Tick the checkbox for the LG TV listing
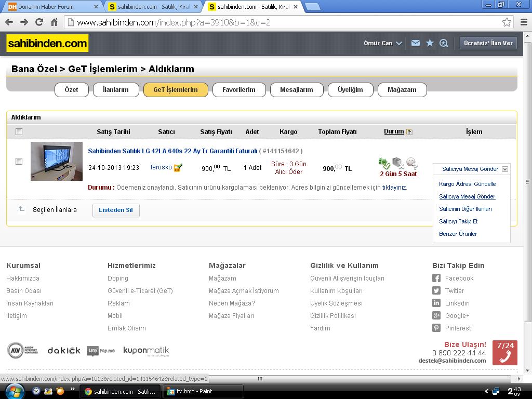The image size is (532, 399). [19, 161]
